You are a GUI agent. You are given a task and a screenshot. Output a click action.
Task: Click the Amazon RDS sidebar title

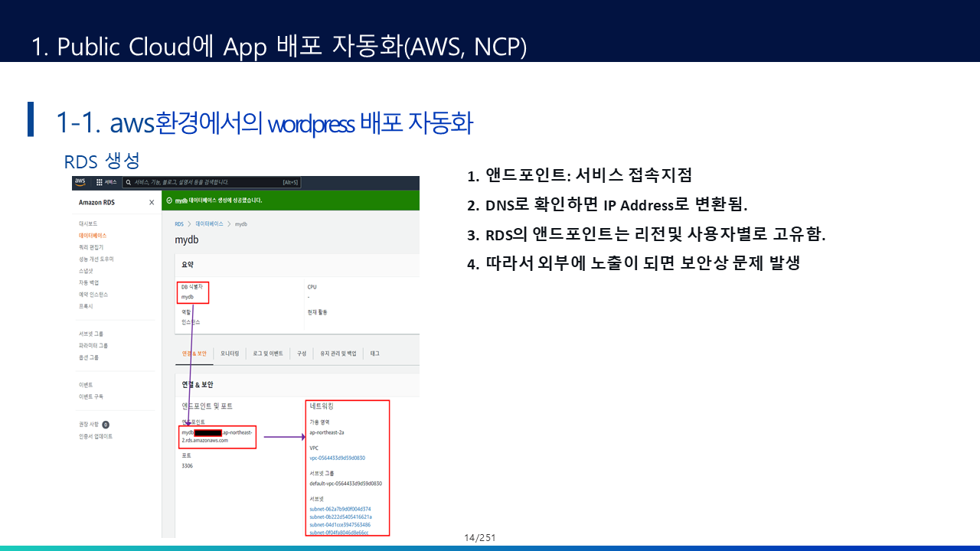pos(96,202)
